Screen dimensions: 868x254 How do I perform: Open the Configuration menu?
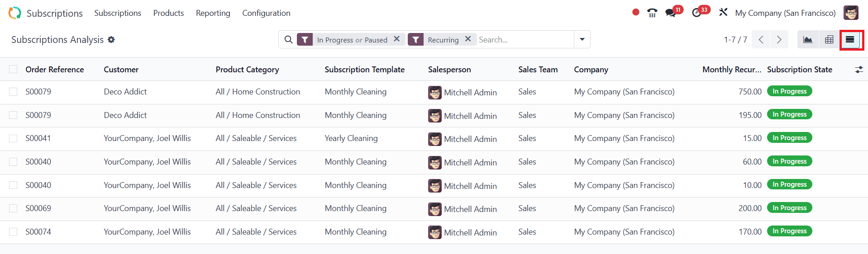pyautogui.click(x=266, y=13)
